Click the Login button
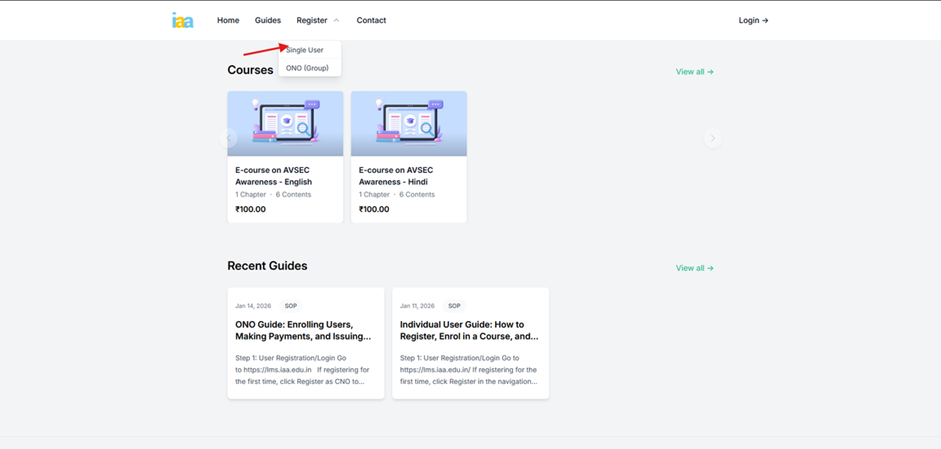Viewport: 941px width, 449px height. [753, 20]
